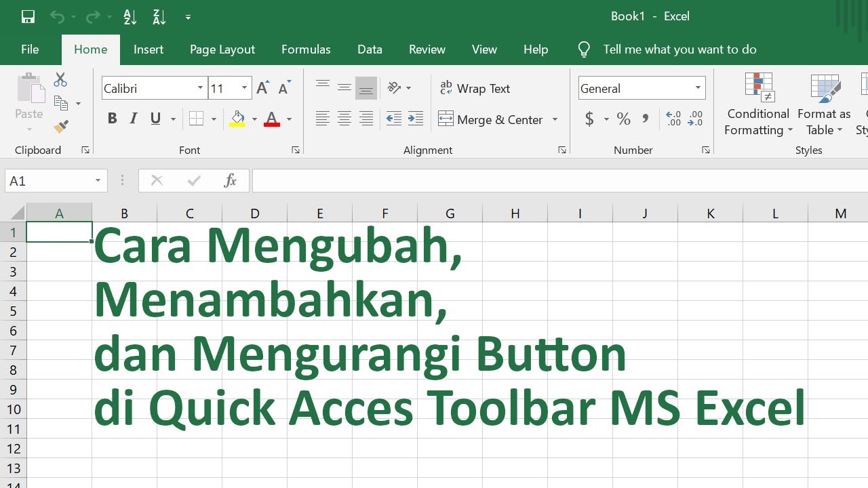Open the Calibri font name dropdown
This screenshot has width=868, height=488.
(200, 88)
